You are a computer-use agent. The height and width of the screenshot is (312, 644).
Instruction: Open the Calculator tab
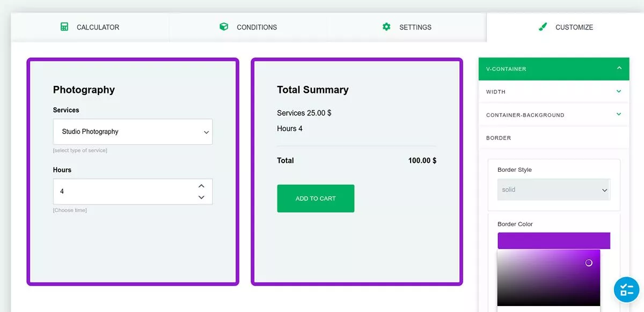point(90,27)
